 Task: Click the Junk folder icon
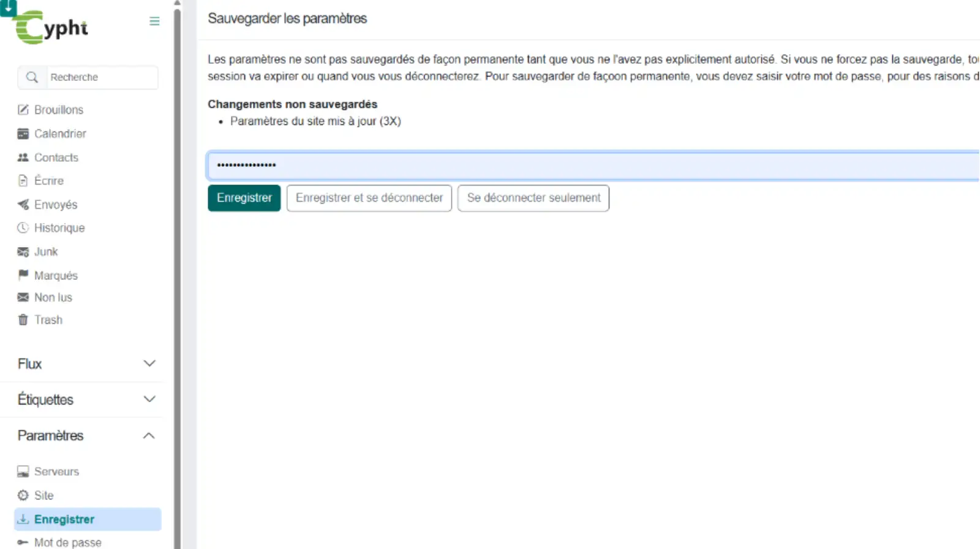(23, 252)
